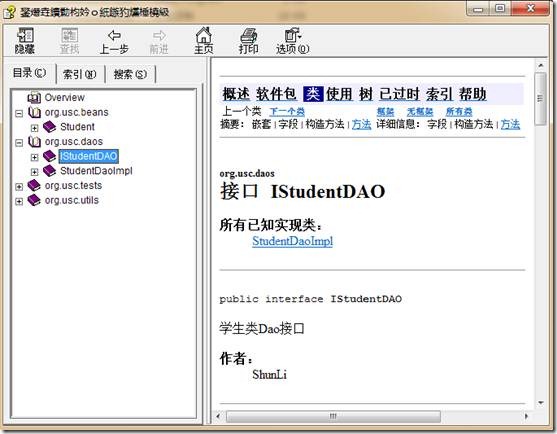557x434 pixels.
Task: Click the 上一步 (Back) arrow icon
Action: 114,35
